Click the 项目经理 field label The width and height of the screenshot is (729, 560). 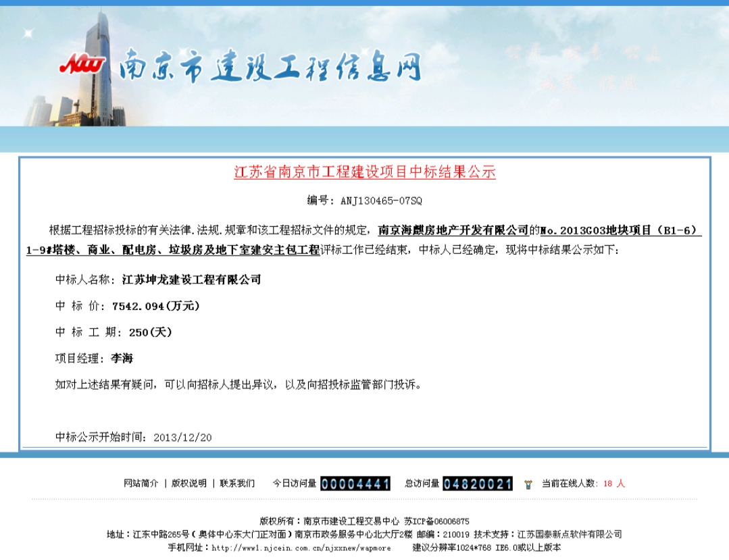[79, 358]
